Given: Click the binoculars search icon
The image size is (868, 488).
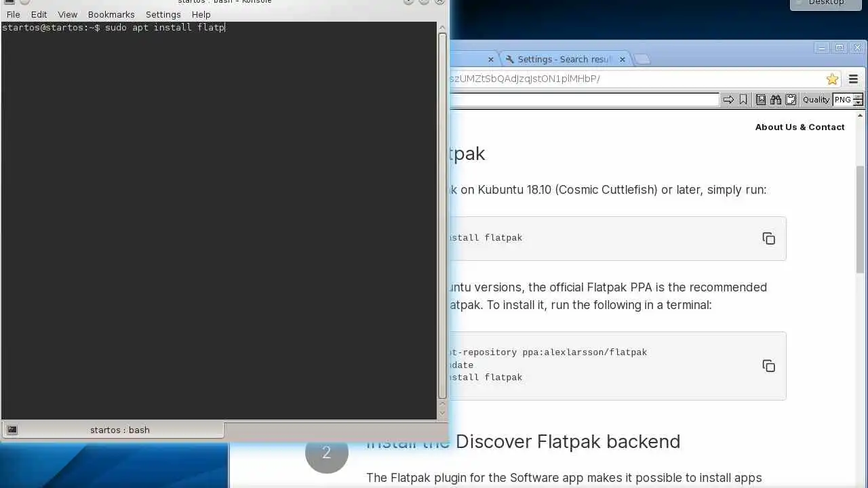Looking at the screenshot, I should pos(776,100).
